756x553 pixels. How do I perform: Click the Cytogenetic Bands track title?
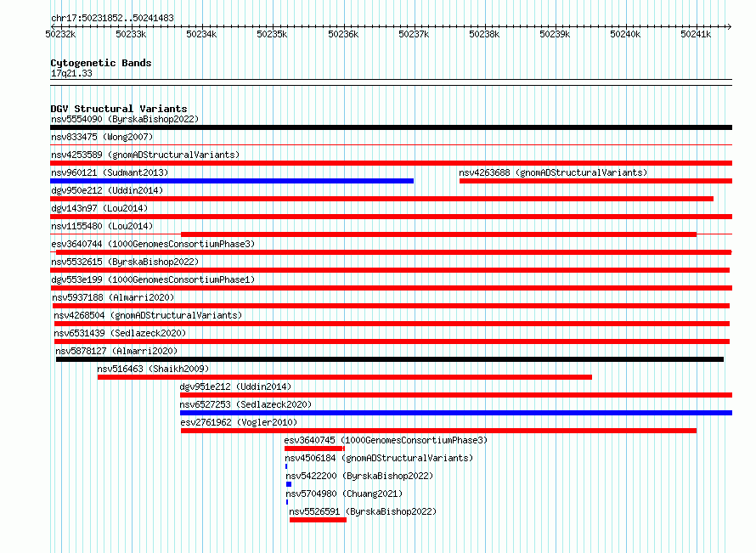pos(101,63)
